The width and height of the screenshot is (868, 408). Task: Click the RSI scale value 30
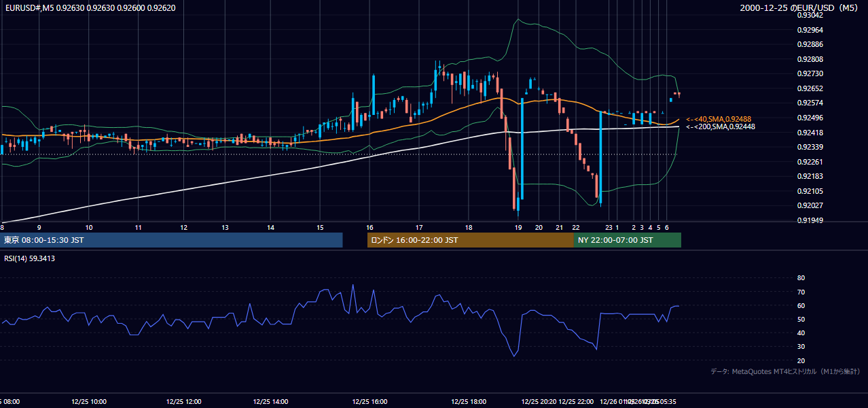(x=801, y=347)
